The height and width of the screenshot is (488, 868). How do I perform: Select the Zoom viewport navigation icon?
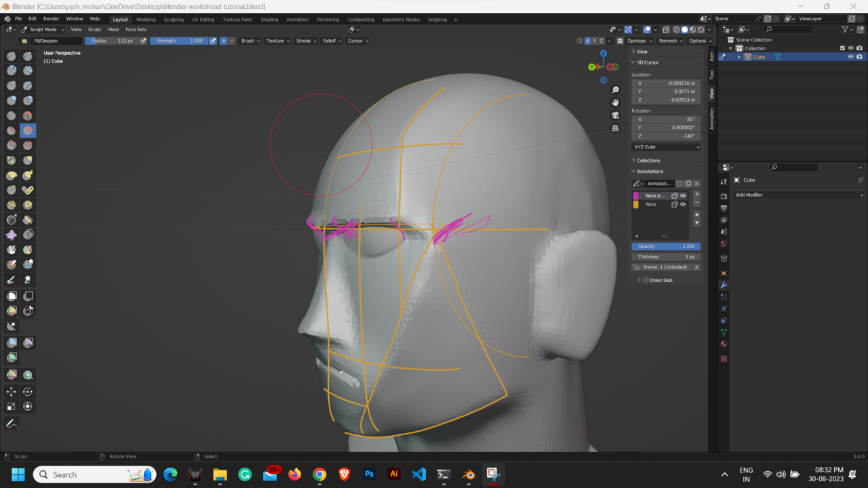pos(614,89)
